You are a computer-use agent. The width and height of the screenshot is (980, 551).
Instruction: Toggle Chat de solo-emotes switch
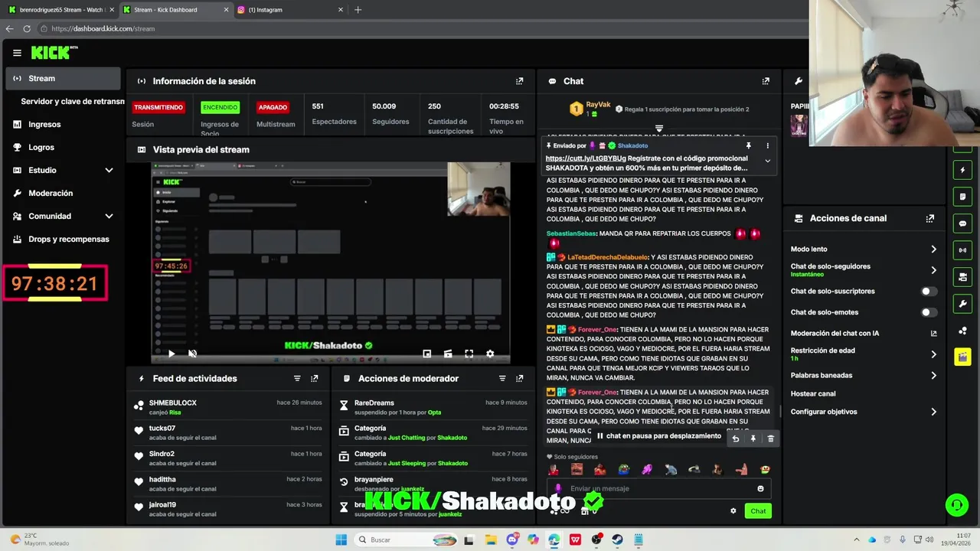click(x=929, y=312)
